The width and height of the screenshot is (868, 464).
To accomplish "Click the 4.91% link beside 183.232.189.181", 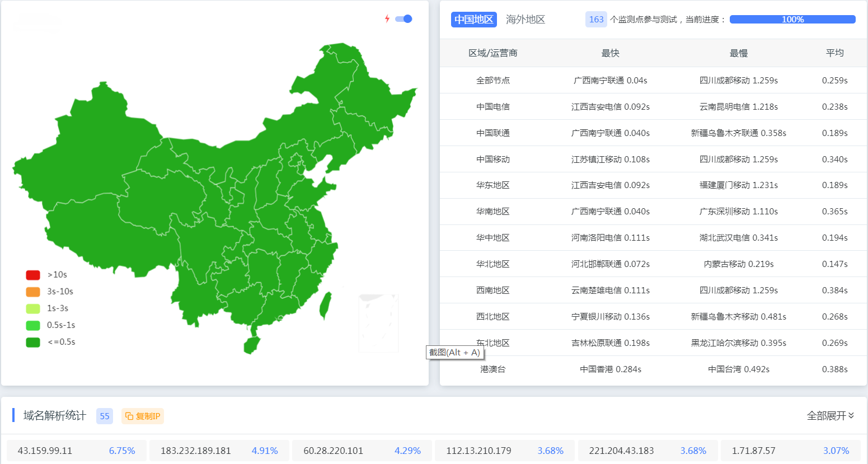I will coord(265,450).
